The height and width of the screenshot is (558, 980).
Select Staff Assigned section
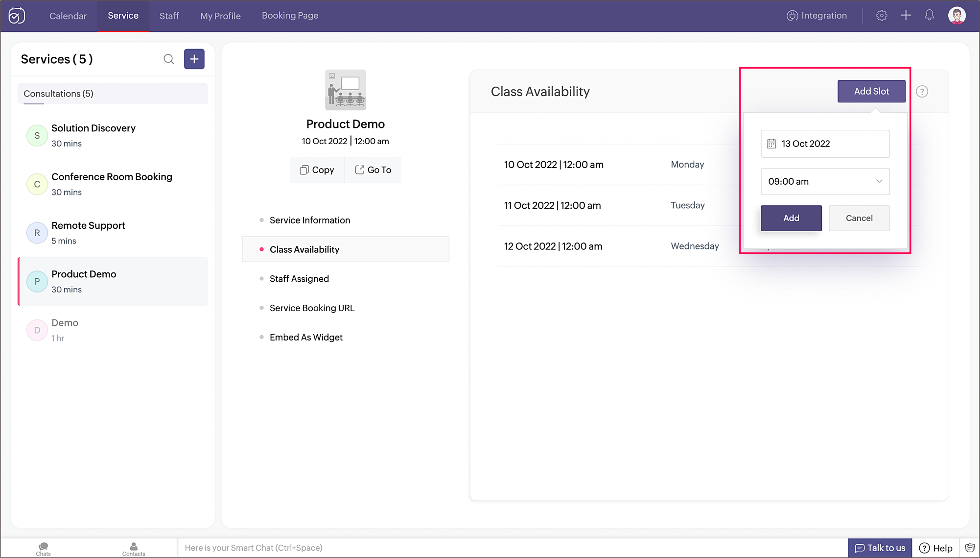299,279
